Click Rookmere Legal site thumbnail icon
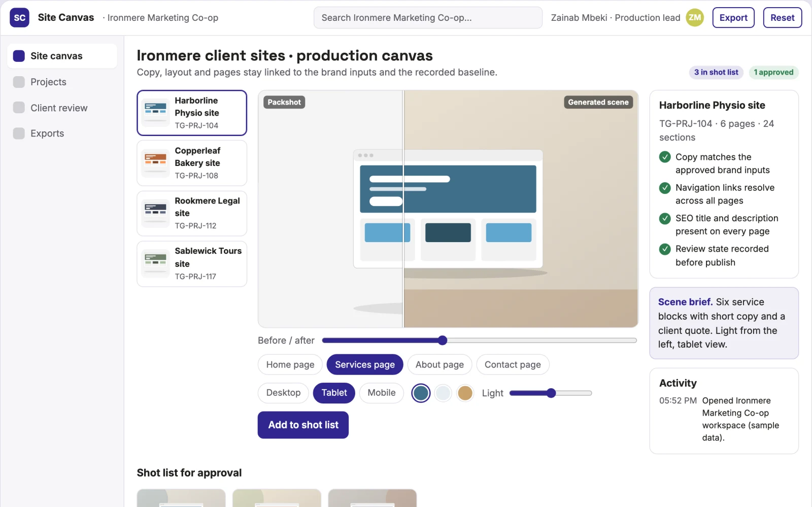 (x=155, y=213)
